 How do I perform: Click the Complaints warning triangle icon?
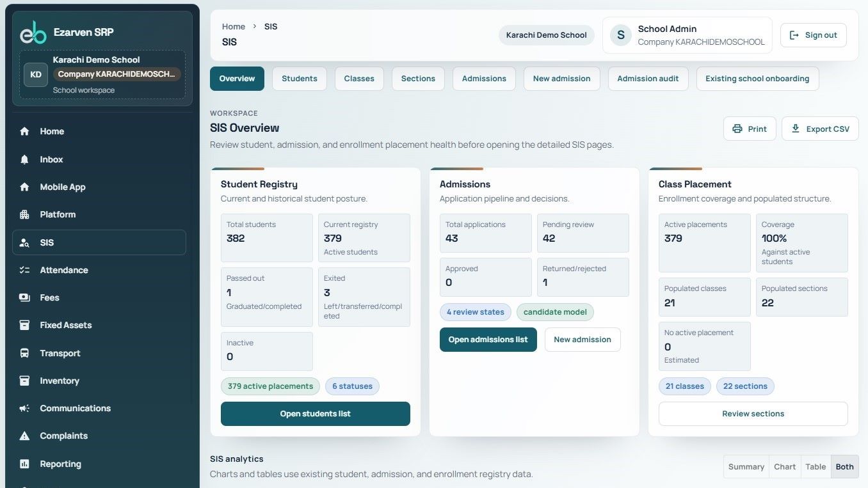(x=24, y=436)
